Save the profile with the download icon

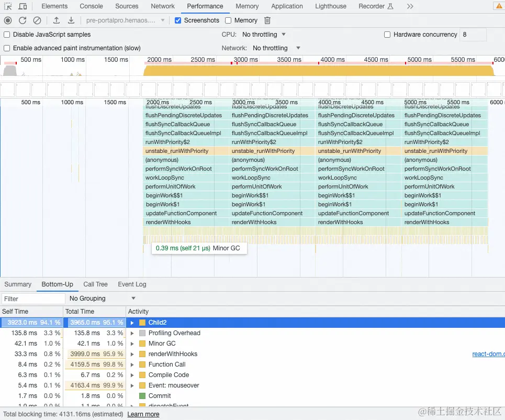click(71, 20)
